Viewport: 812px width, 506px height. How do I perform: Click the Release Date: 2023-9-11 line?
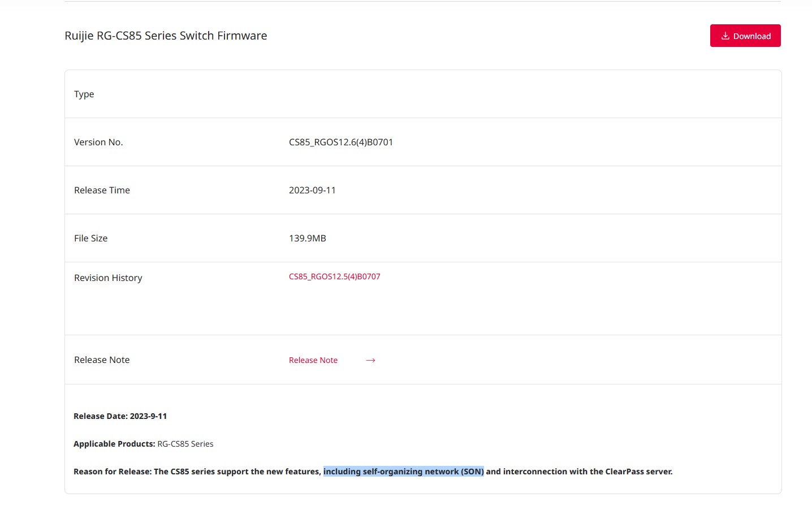120,416
